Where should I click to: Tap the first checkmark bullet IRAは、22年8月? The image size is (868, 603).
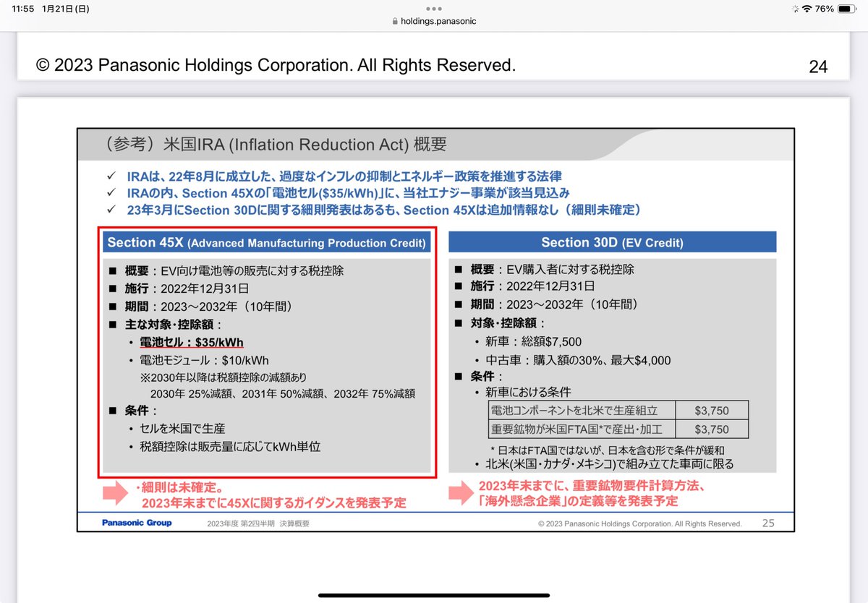(x=333, y=176)
